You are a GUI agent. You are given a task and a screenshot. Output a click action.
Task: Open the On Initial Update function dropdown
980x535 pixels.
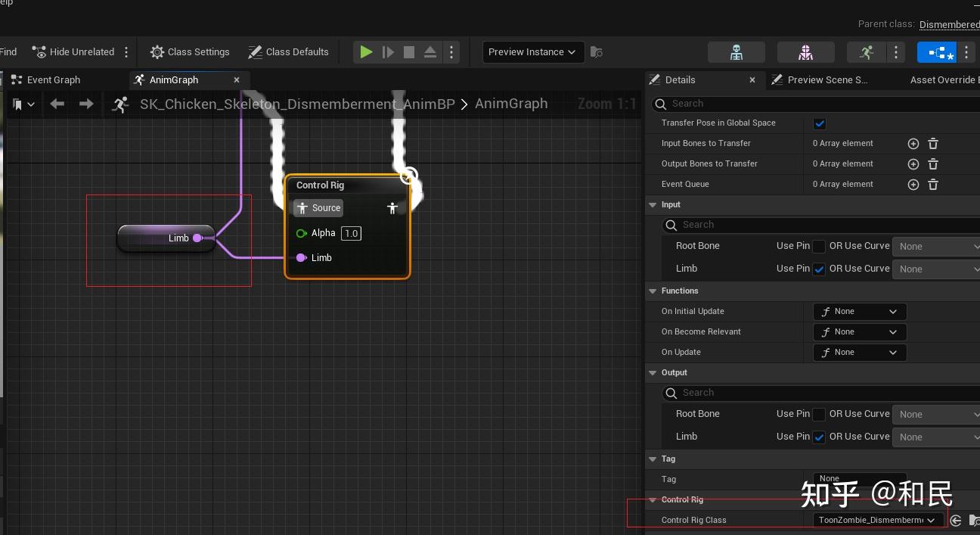click(859, 312)
